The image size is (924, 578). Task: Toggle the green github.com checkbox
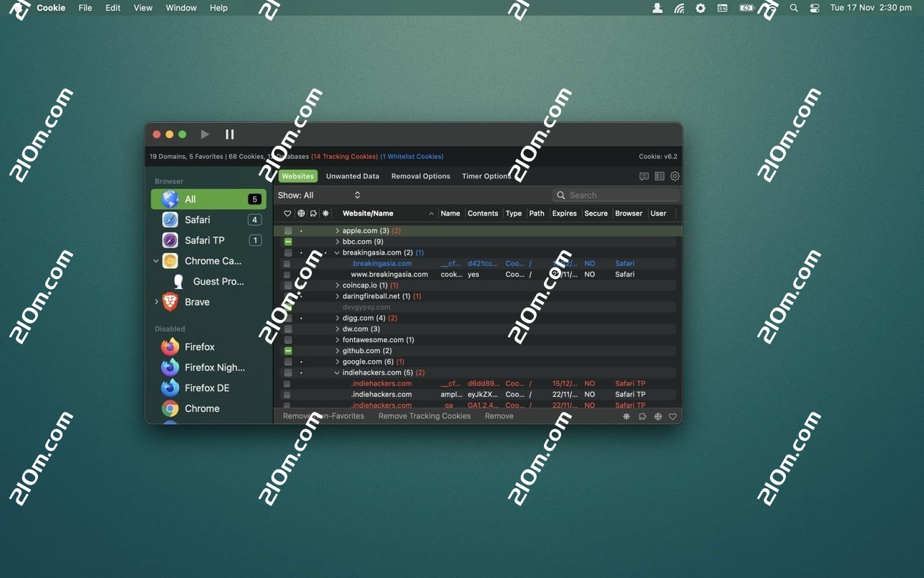(288, 351)
